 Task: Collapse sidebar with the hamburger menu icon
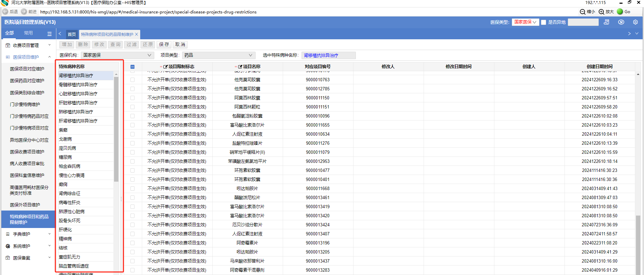pyautogui.click(x=50, y=34)
